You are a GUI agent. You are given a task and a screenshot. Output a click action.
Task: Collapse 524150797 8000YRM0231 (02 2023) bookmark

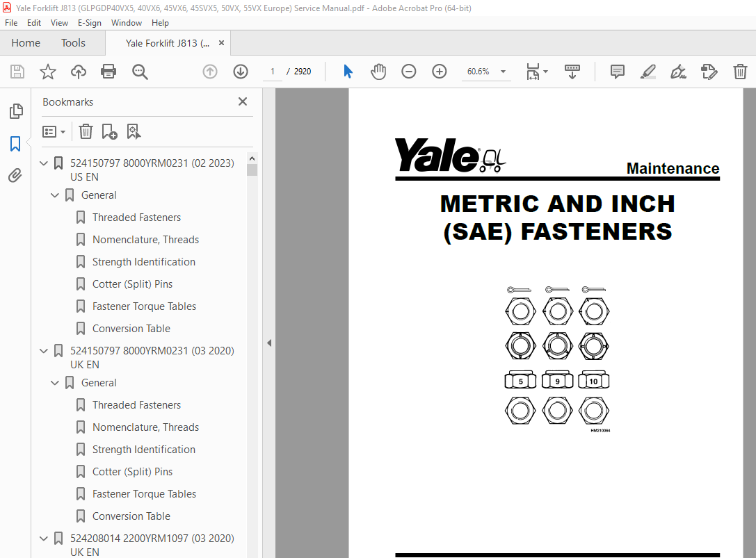(44, 163)
